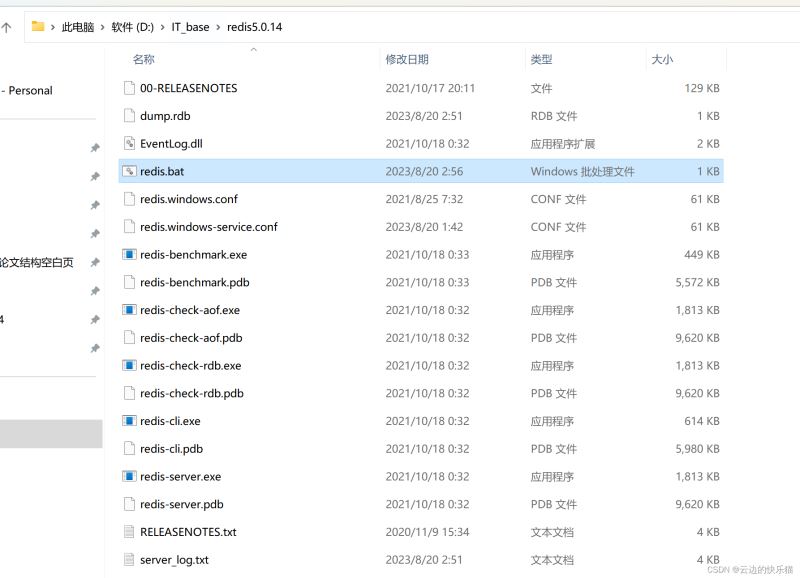
Task: Click the redis-check-aof.exe application icon
Action: click(128, 310)
